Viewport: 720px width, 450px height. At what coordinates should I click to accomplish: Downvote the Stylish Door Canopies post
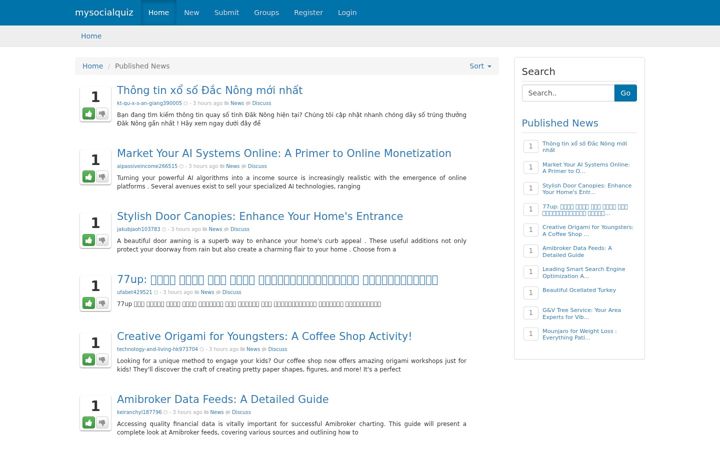pyautogui.click(x=102, y=240)
